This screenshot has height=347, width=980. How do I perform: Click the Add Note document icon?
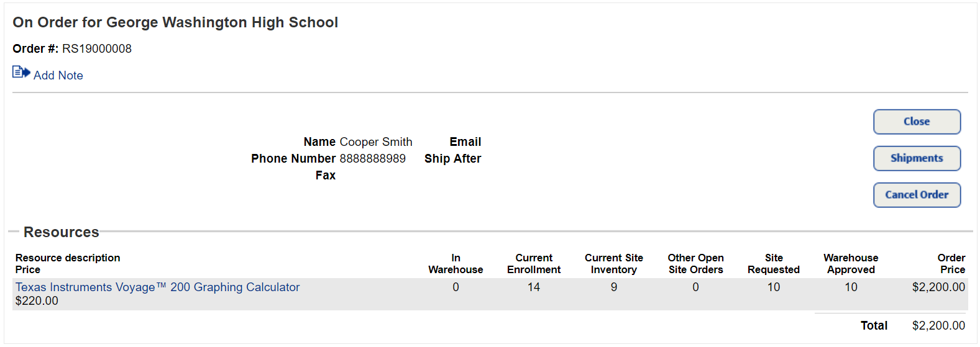point(21,73)
